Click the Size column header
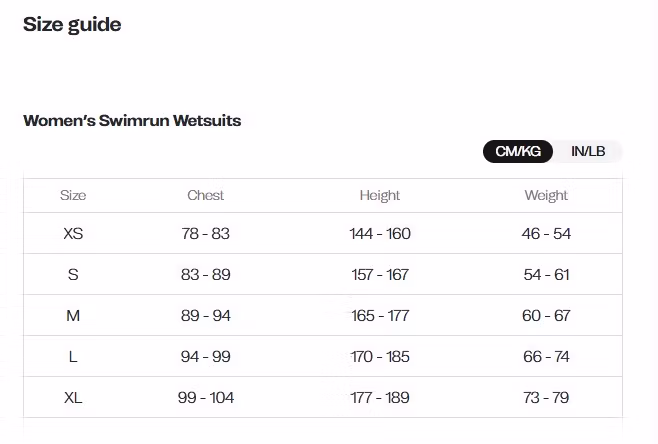658x444 pixels. 73,195
